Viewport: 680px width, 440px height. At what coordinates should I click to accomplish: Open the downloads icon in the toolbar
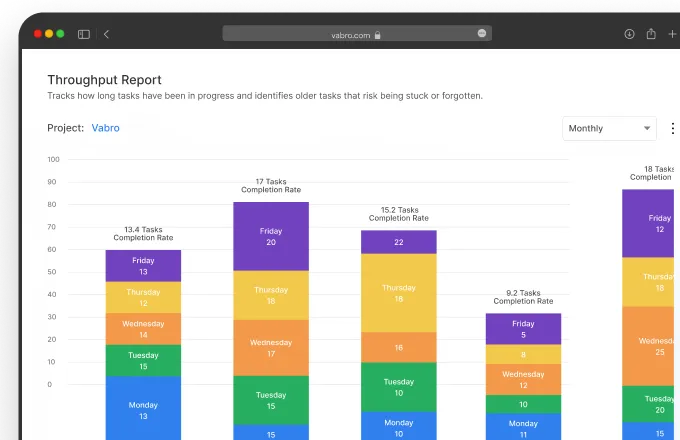pos(629,34)
